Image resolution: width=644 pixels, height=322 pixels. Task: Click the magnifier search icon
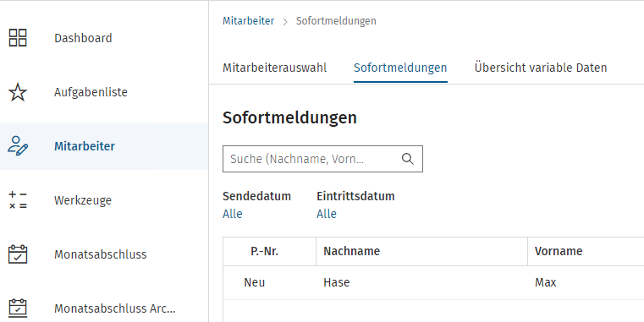pos(407,159)
